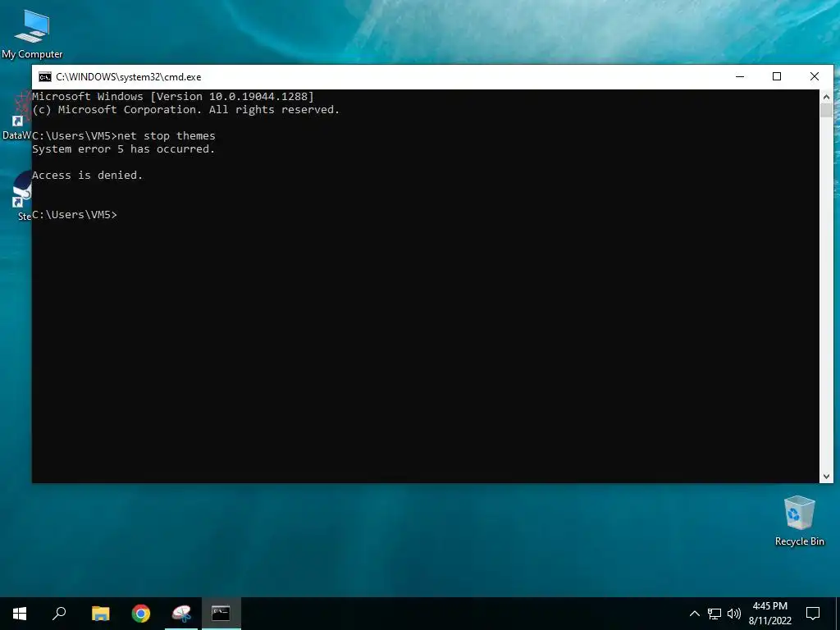
Task: Click the console vertical scrollbar thumb
Action: coord(826,111)
